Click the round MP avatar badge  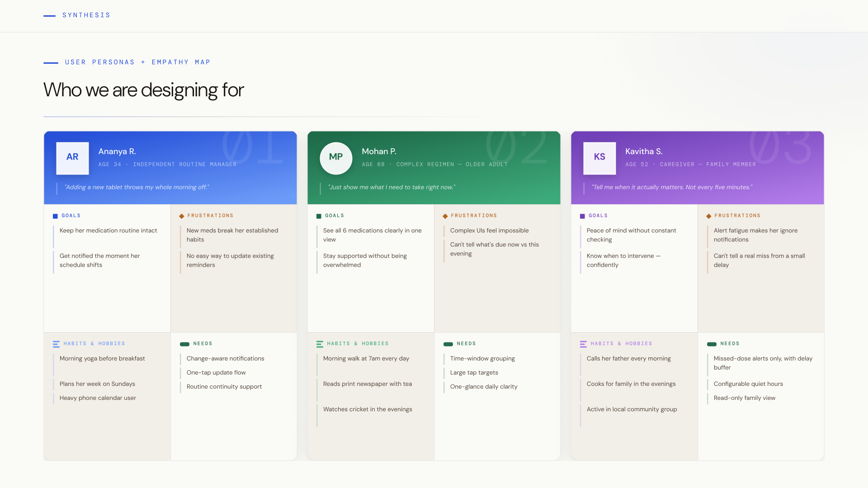336,158
